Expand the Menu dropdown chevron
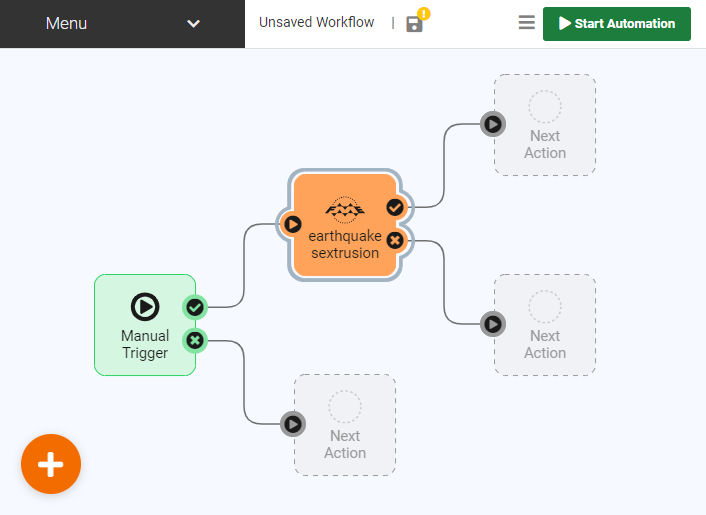Viewport: 706px width, 515px height. 194,24
